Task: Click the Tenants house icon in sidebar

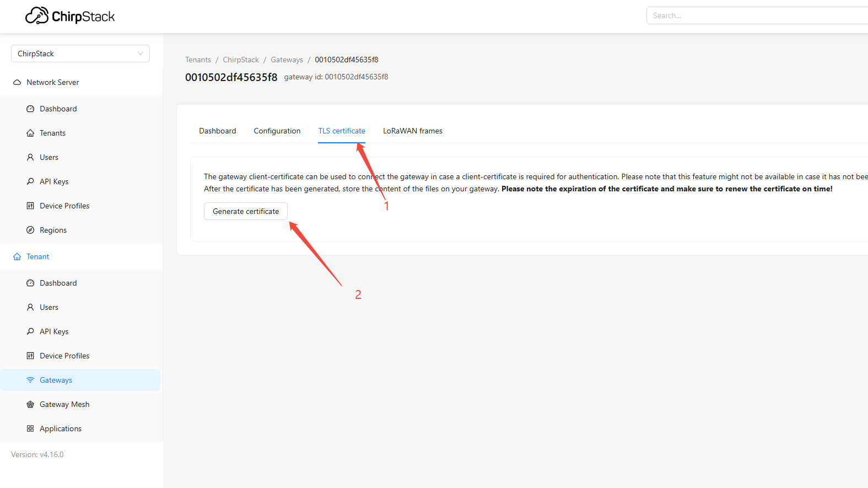Action: coord(30,133)
